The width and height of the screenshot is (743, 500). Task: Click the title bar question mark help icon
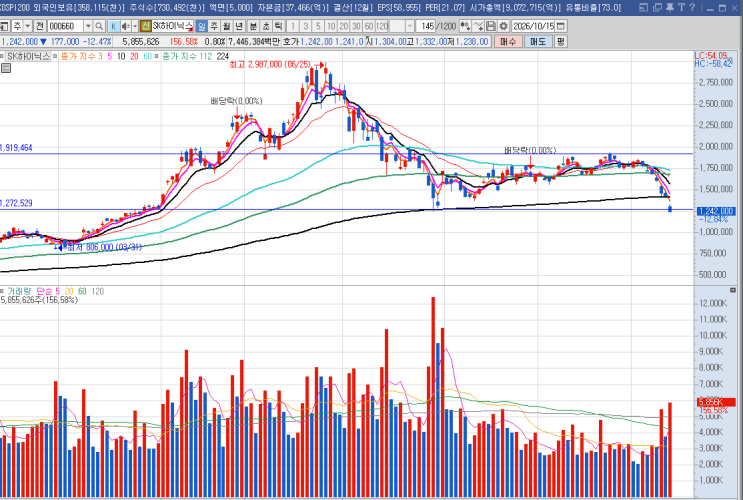[x=692, y=7]
